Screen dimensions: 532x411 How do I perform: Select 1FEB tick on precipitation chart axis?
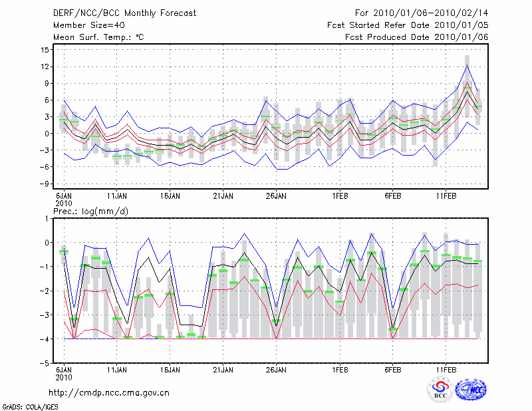(x=340, y=369)
